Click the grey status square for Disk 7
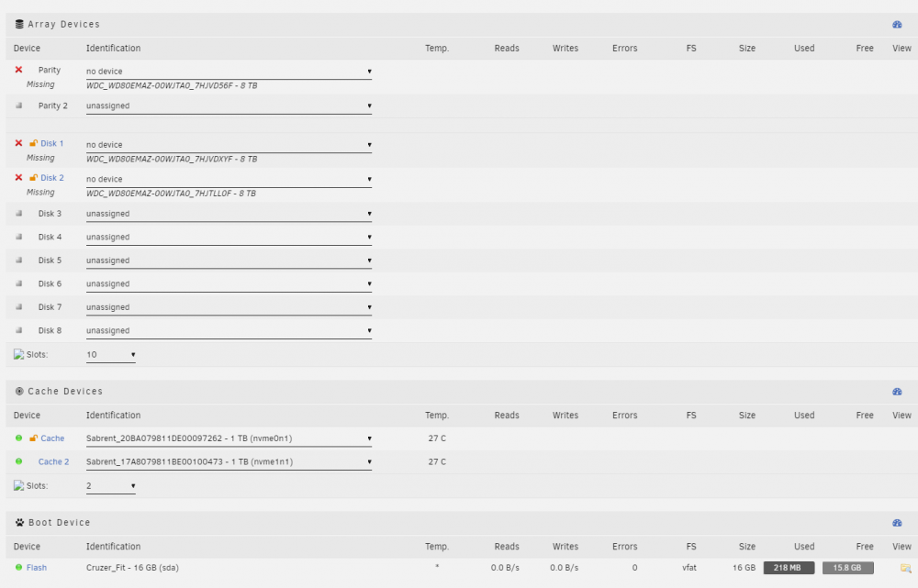The image size is (918, 588). [x=18, y=306]
